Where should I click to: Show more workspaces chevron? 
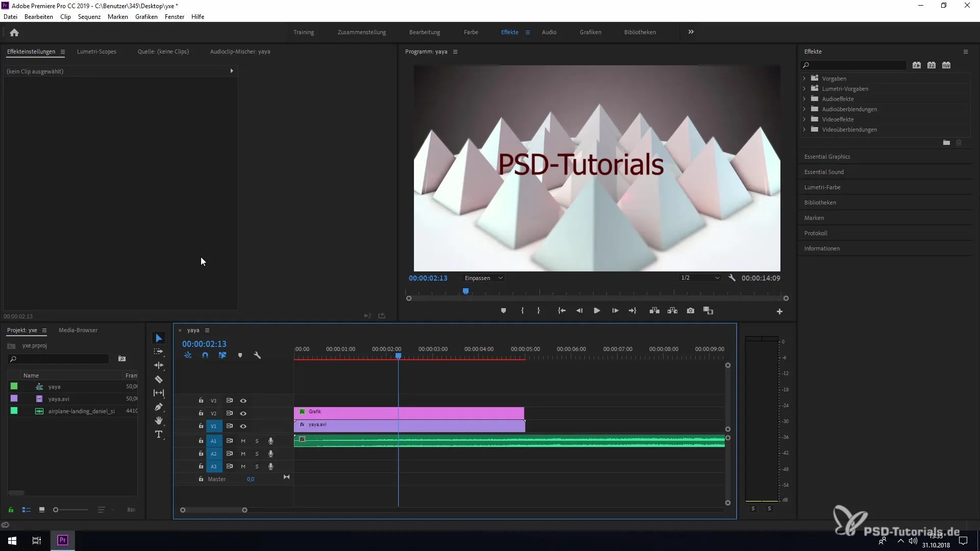click(x=691, y=32)
